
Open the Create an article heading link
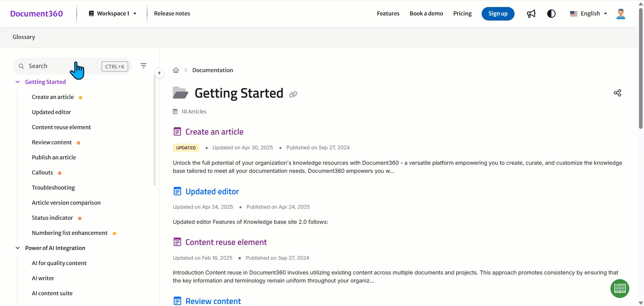coord(214,132)
